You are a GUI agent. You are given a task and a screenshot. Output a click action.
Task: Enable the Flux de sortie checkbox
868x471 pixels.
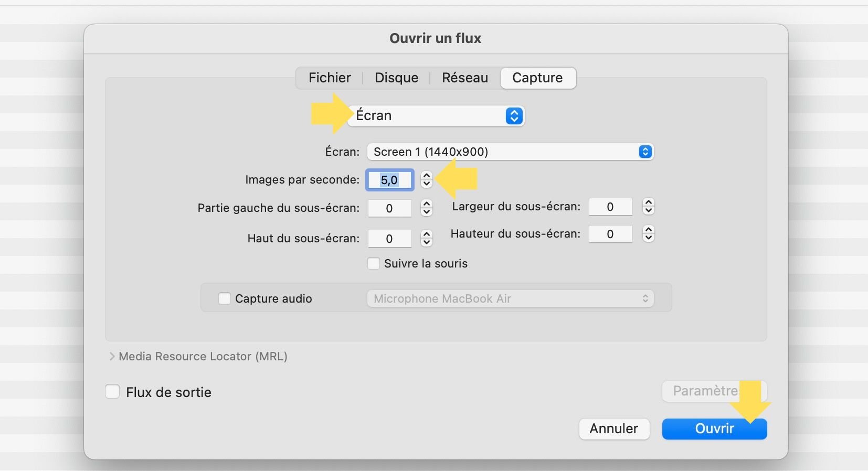coord(113,392)
